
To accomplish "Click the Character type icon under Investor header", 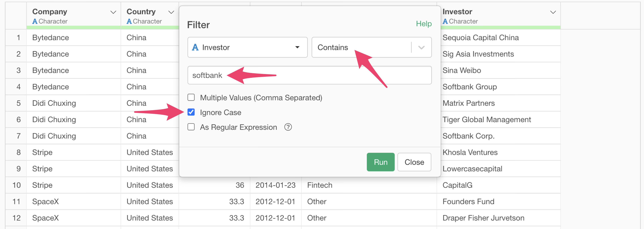I will (445, 21).
